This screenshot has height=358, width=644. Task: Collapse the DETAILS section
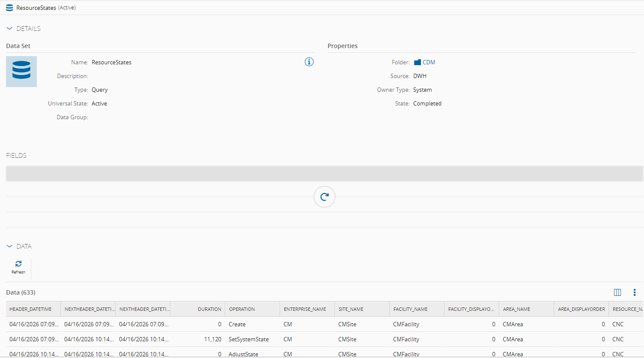(10, 29)
